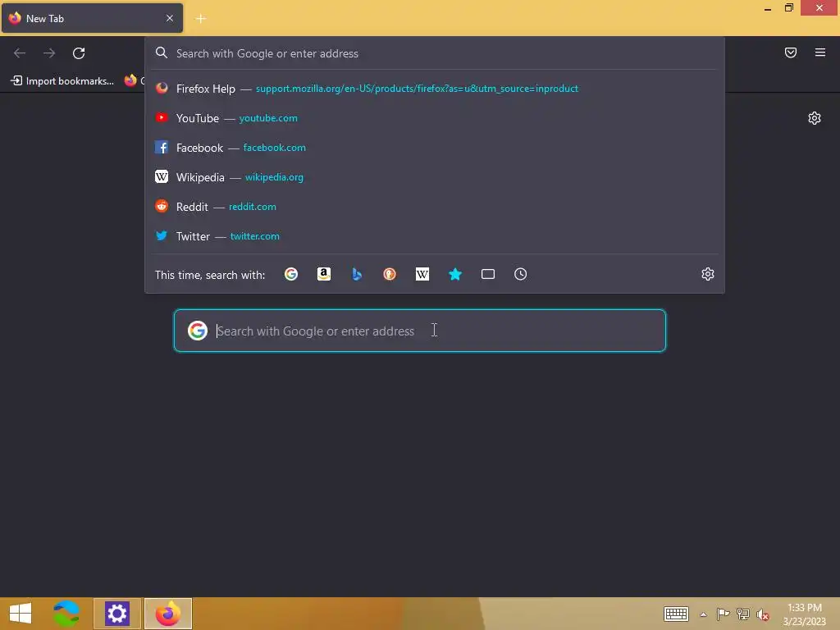Viewport: 840px width, 630px height.
Task: Open Settings app from taskbar
Action: pos(117,614)
